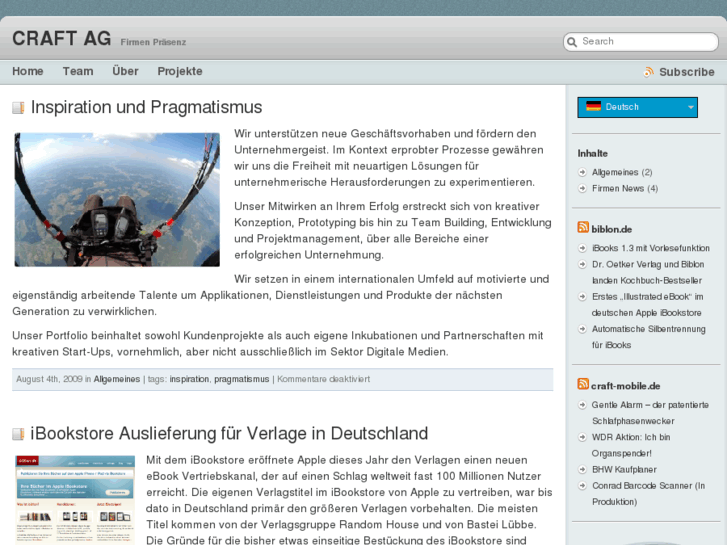The height and width of the screenshot is (545, 727).
Task: Open the Team page
Action: point(78,71)
